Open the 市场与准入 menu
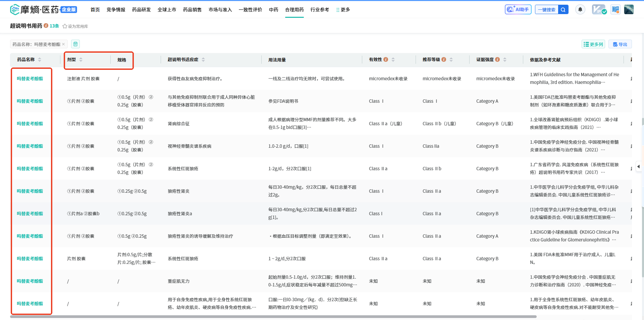 [x=220, y=10]
